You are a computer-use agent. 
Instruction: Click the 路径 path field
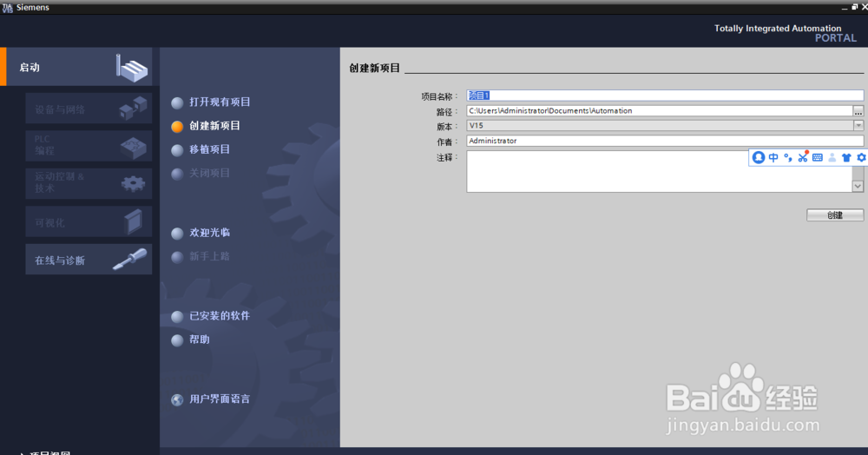[660, 110]
